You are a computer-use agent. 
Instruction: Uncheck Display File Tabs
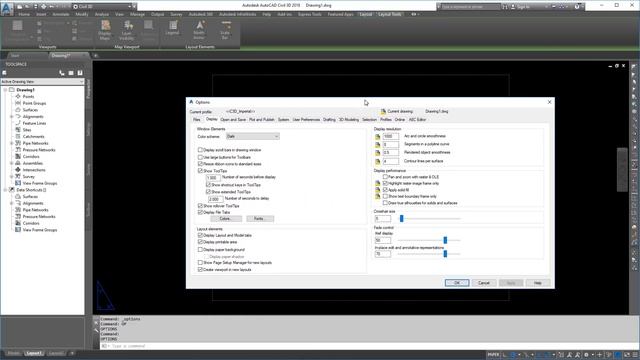coord(200,212)
